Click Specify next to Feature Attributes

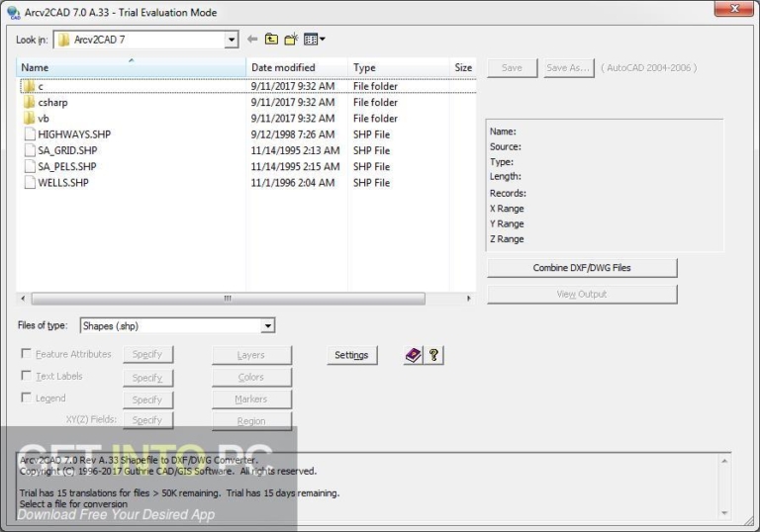point(147,354)
